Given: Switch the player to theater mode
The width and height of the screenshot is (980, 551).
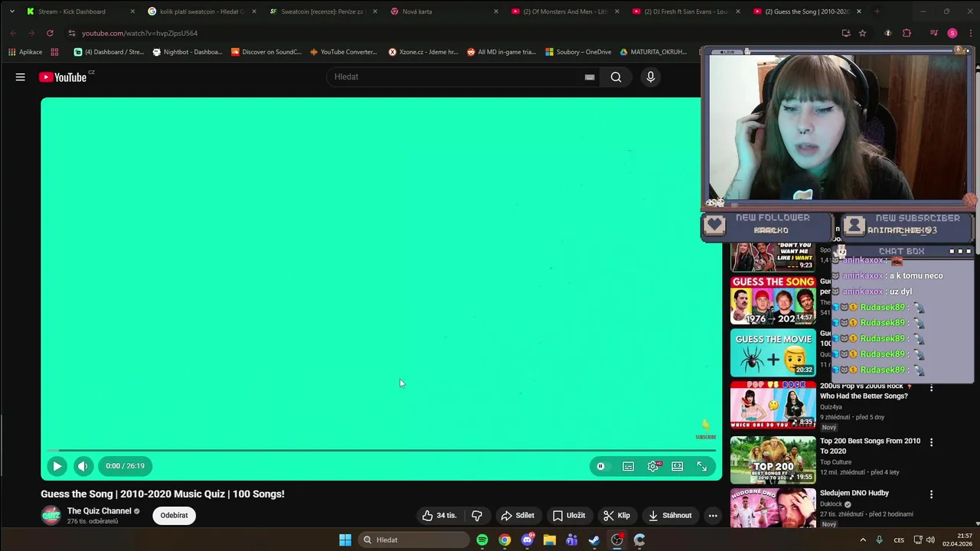Looking at the screenshot, I should point(678,466).
